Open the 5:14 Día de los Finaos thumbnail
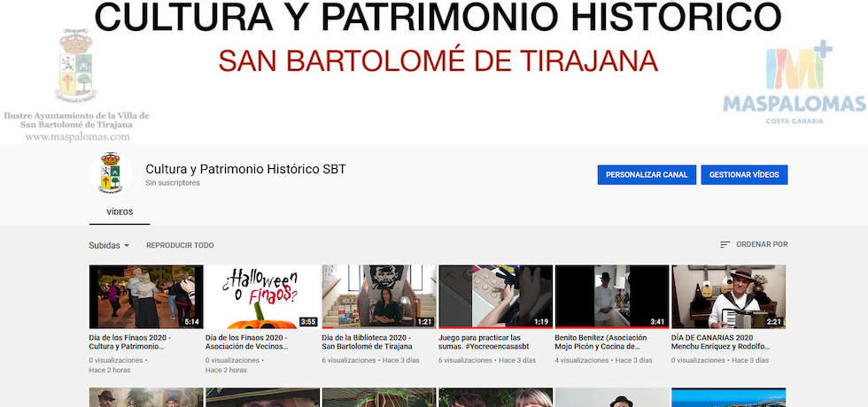This screenshot has width=868, height=407. pyautogui.click(x=145, y=296)
